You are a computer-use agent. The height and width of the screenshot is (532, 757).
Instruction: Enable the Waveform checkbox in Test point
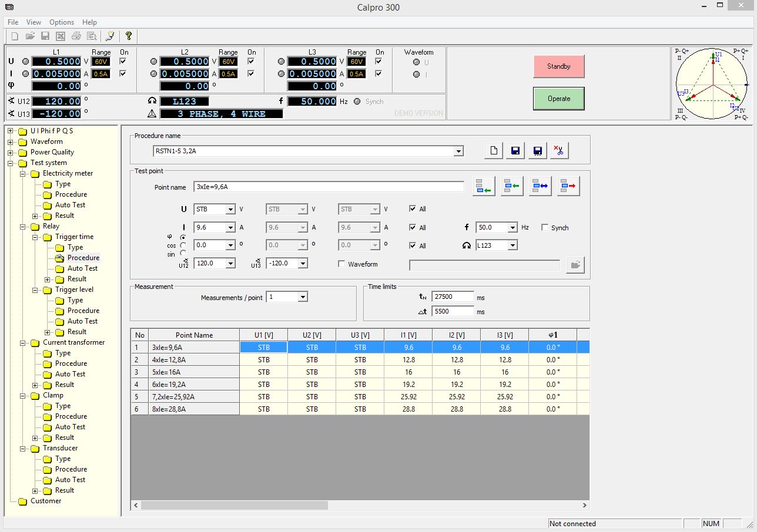click(341, 264)
